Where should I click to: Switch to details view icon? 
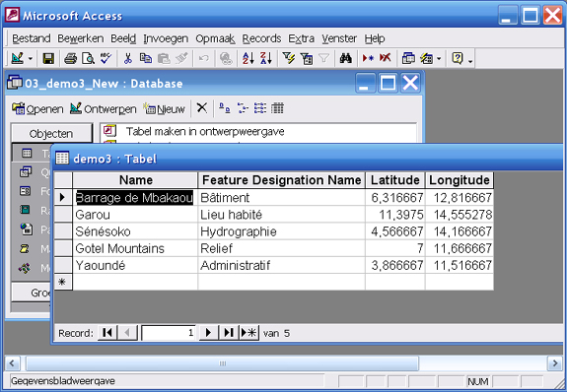click(277, 108)
